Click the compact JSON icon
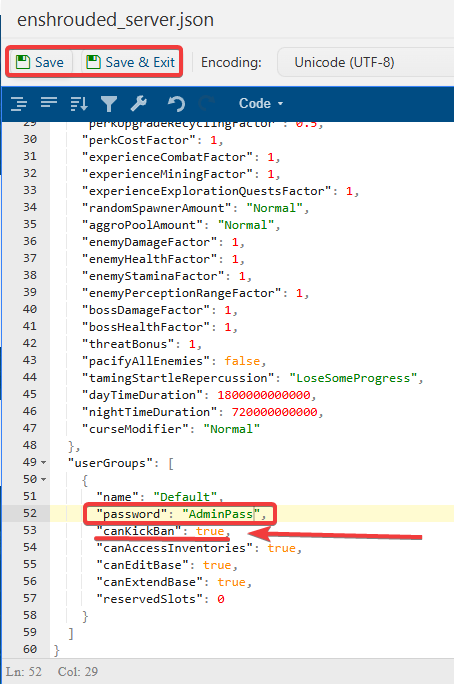Image resolution: width=454 pixels, height=684 pixels. click(49, 103)
